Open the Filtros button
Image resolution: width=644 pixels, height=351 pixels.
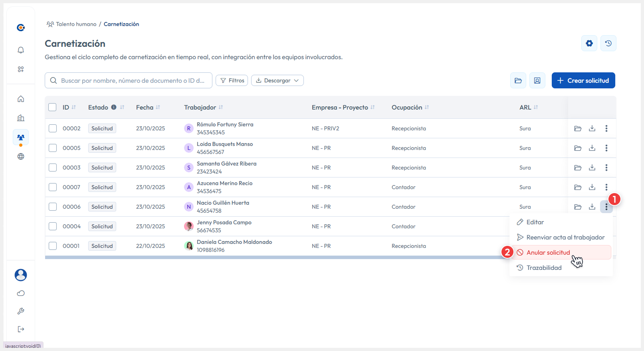pyautogui.click(x=232, y=80)
